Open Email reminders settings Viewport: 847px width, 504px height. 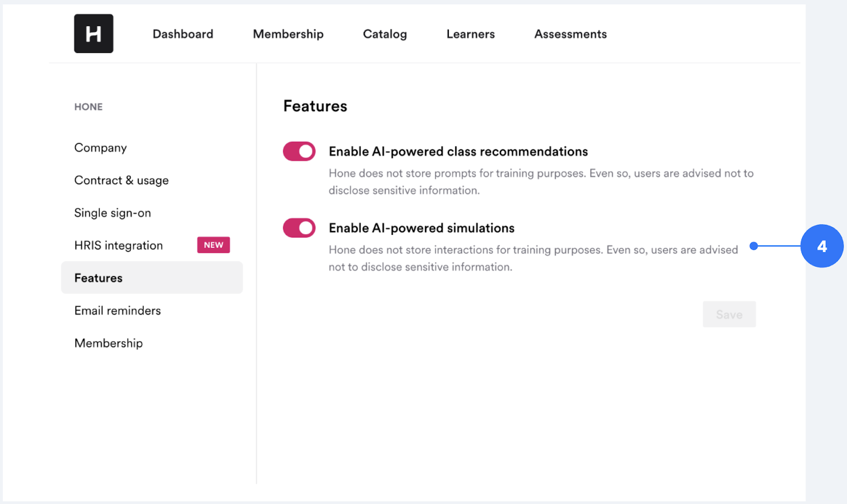tap(118, 311)
